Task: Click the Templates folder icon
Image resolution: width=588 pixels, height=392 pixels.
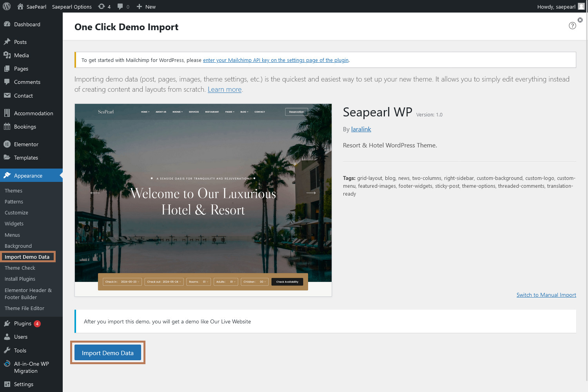Action: coord(7,157)
